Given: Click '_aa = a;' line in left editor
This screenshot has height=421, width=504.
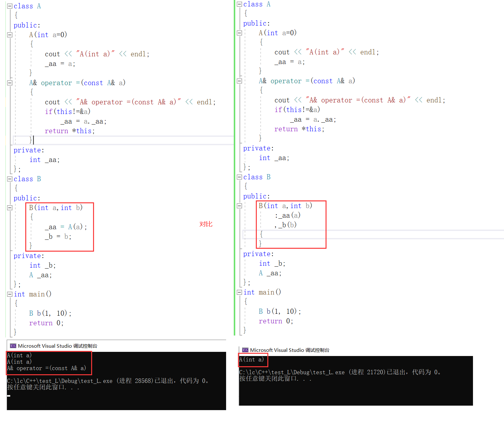Looking at the screenshot, I should pyautogui.click(x=60, y=64).
